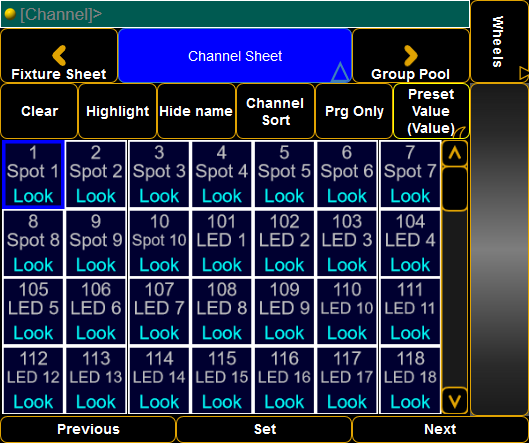The width and height of the screenshot is (529, 443).
Task: Toggle Hide name option
Action: click(x=196, y=111)
